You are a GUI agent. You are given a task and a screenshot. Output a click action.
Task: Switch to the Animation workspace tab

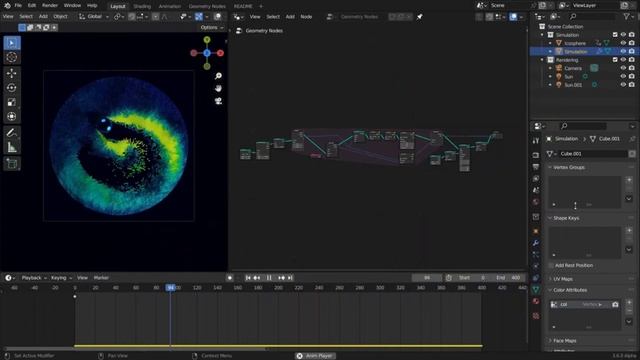169,6
